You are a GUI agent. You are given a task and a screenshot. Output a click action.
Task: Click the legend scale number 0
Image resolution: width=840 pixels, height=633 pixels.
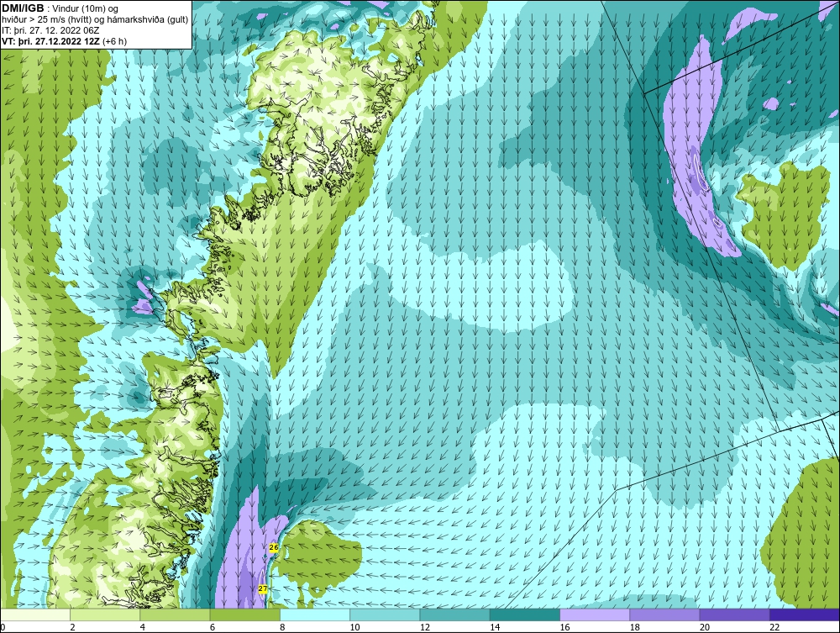pos(3,628)
